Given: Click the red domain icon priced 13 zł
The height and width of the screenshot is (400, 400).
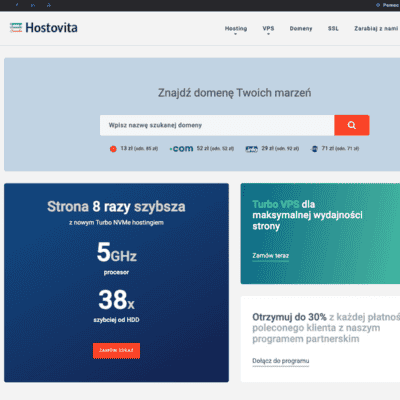Looking at the screenshot, I should pyautogui.click(x=113, y=149).
